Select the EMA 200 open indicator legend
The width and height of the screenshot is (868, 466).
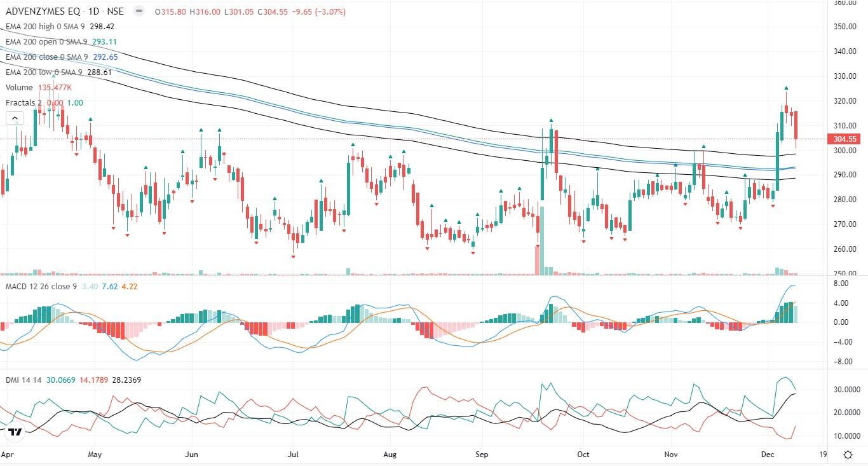tap(48, 42)
